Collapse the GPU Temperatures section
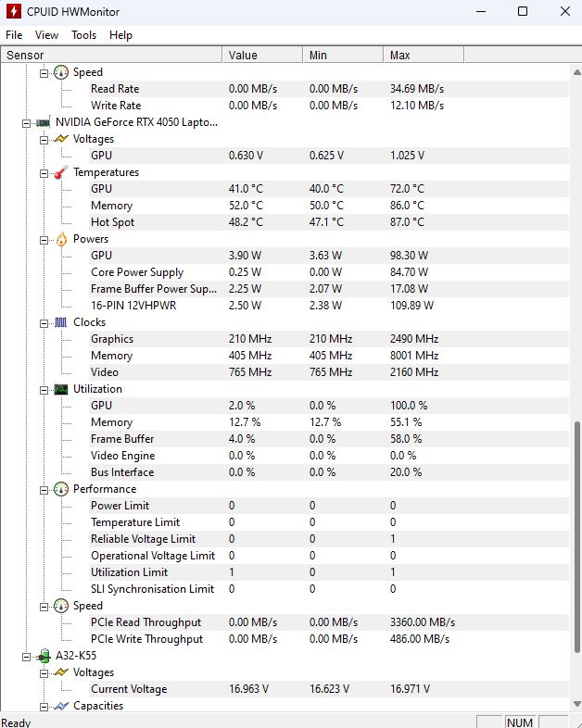 tap(44, 172)
